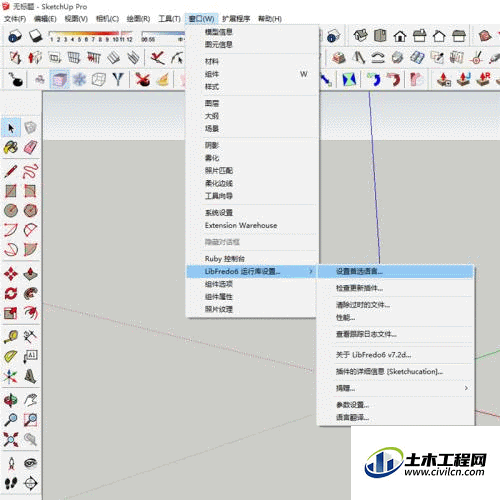Toggle the snowflake toolbar icon

pos(79,80)
